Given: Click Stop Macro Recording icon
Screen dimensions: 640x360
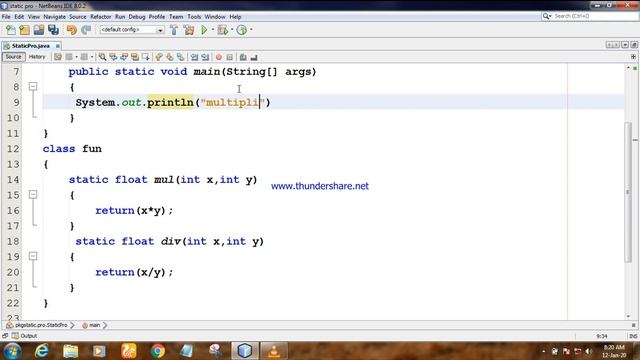Looking at the screenshot, I should click(229, 57).
